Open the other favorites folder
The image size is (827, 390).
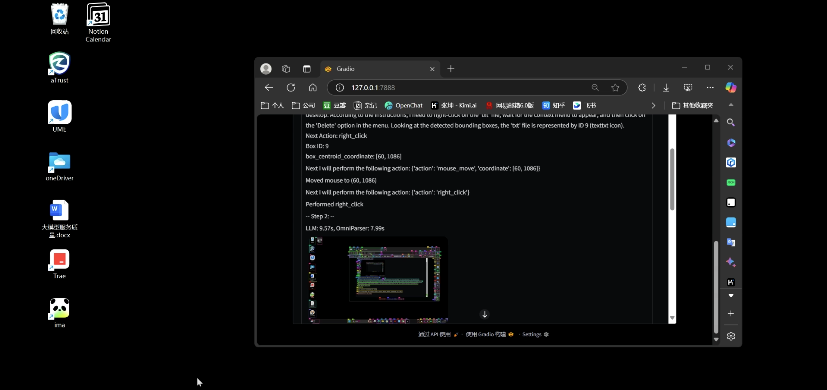pyautogui.click(x=693, y=106)
